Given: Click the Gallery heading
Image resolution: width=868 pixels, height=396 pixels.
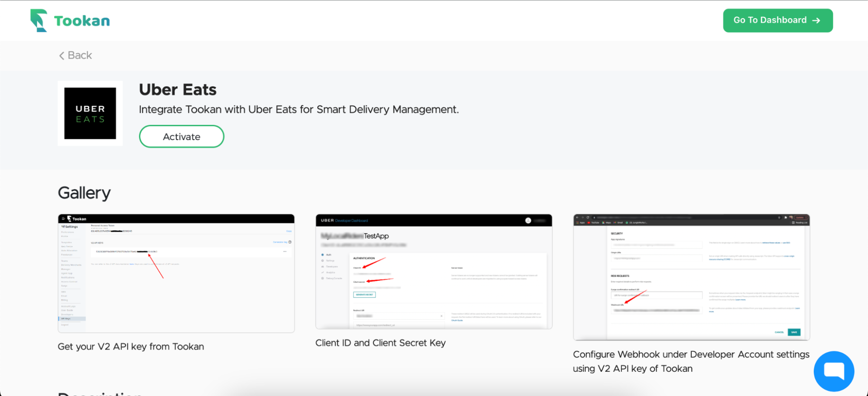Looking at the screenshot, I should (84, 193).
